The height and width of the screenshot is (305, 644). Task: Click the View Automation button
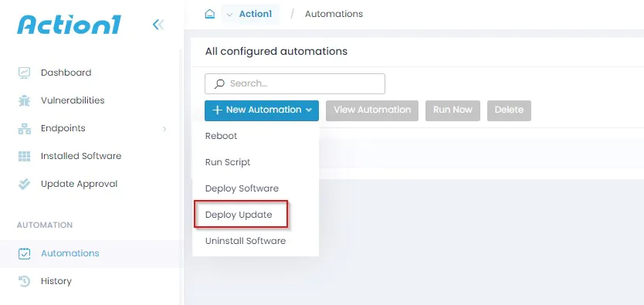coord(372,110)
